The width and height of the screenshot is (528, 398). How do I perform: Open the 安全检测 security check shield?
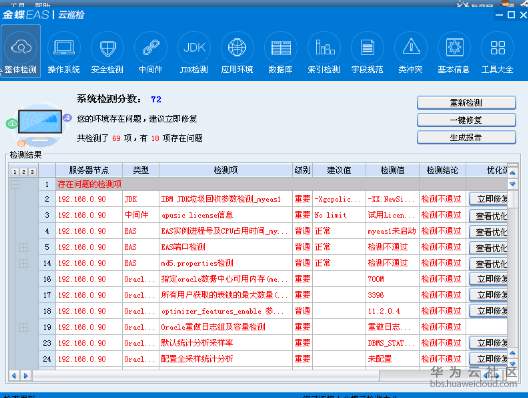[x=107, y=53]
